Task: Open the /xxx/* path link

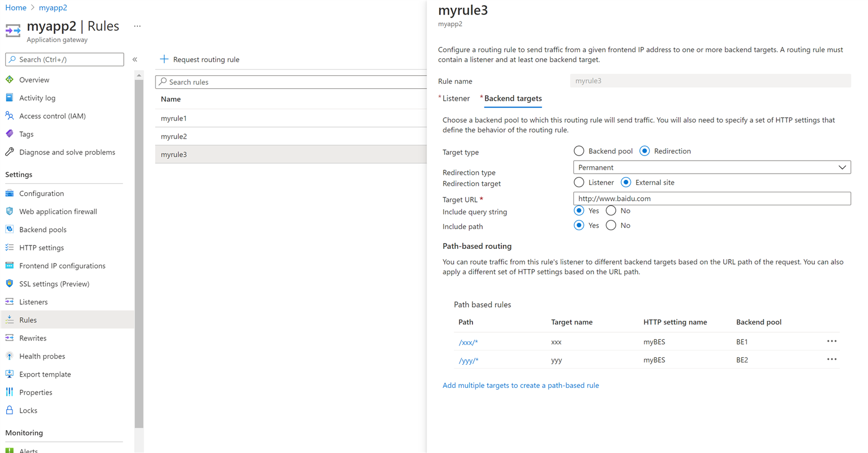Action: pos(469,342)
